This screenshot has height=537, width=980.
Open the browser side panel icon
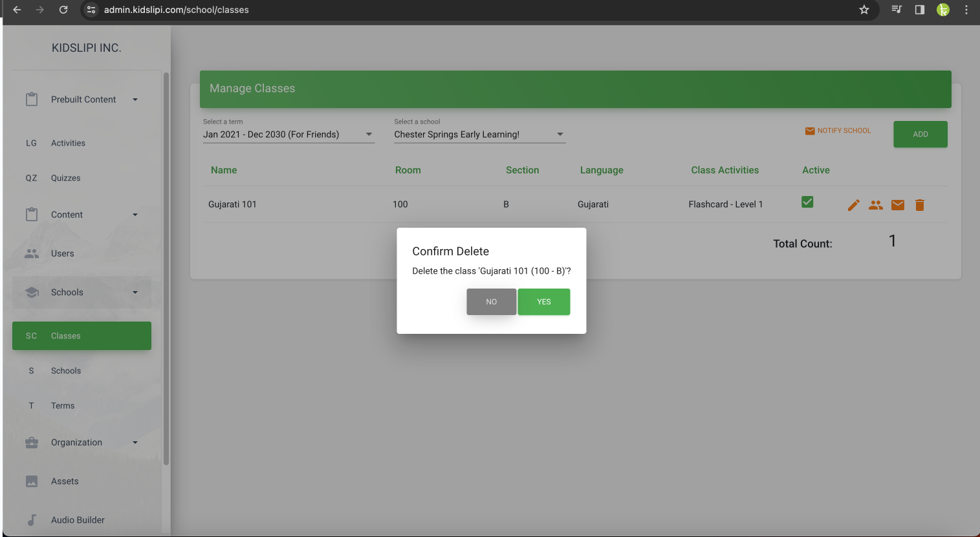tap(920, 10)
